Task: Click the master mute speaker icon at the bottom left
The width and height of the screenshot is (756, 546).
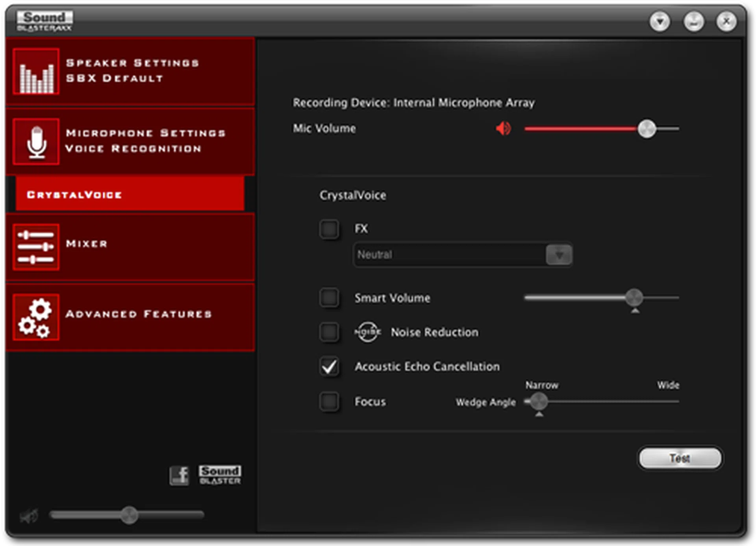Action: [x=29, y=516]
